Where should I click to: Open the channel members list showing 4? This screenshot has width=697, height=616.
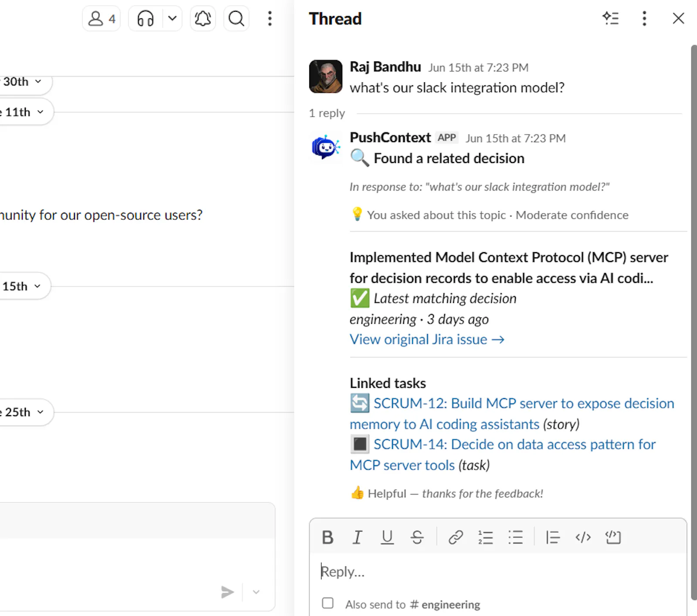point(102,19)
